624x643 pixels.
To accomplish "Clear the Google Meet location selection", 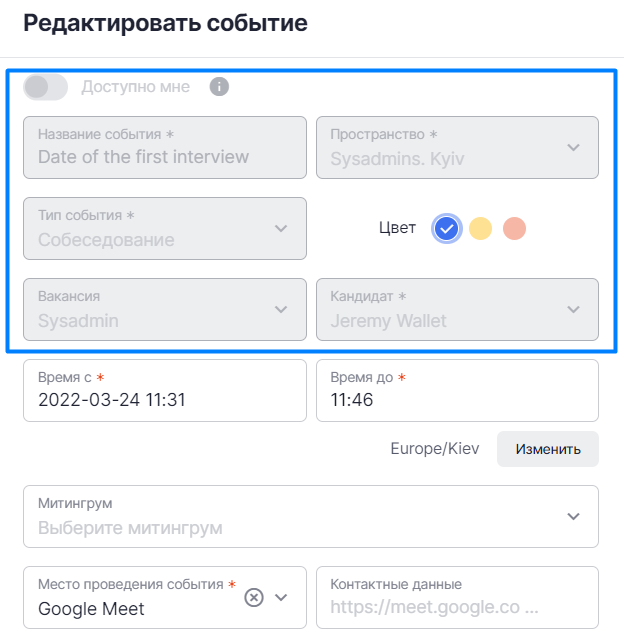I will [x=254, y=597].
